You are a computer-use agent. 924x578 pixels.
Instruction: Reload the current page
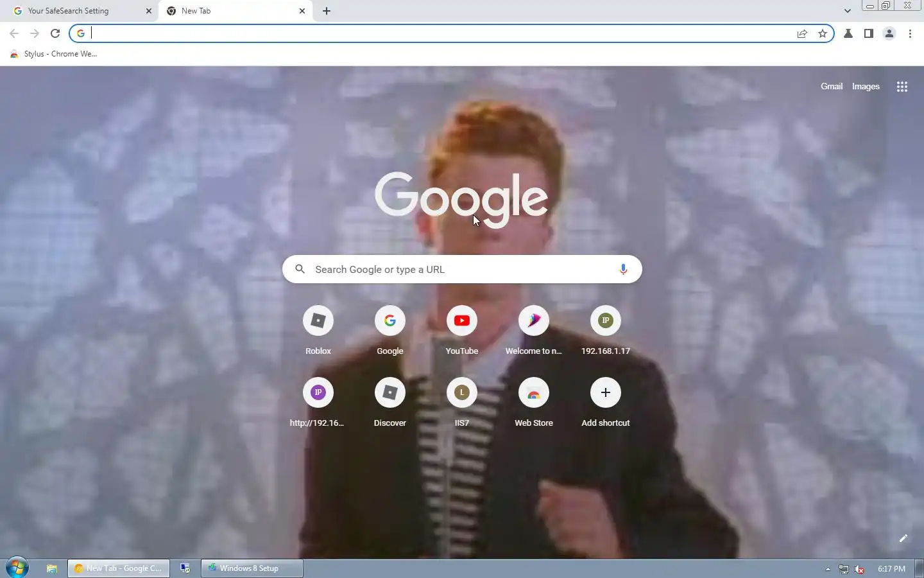click(x=55, y=33)
